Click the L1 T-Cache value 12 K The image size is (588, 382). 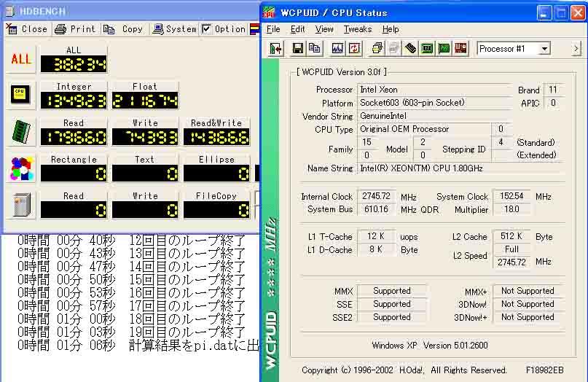376,236
